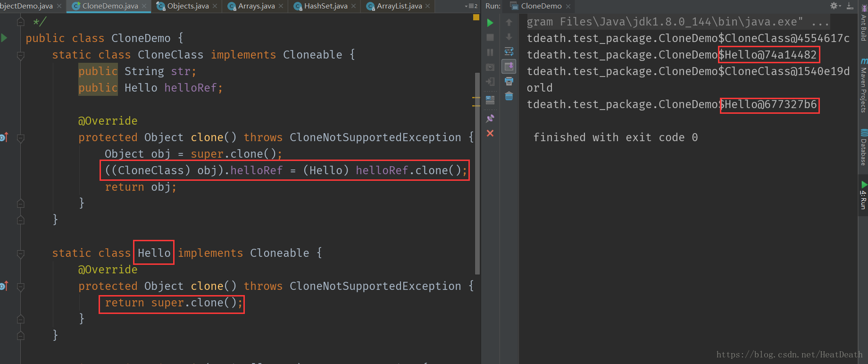This screenshot has height=364, width=868.
Task: Click the Cloneable interface after CloneClass implements
Action: [312, 55]
